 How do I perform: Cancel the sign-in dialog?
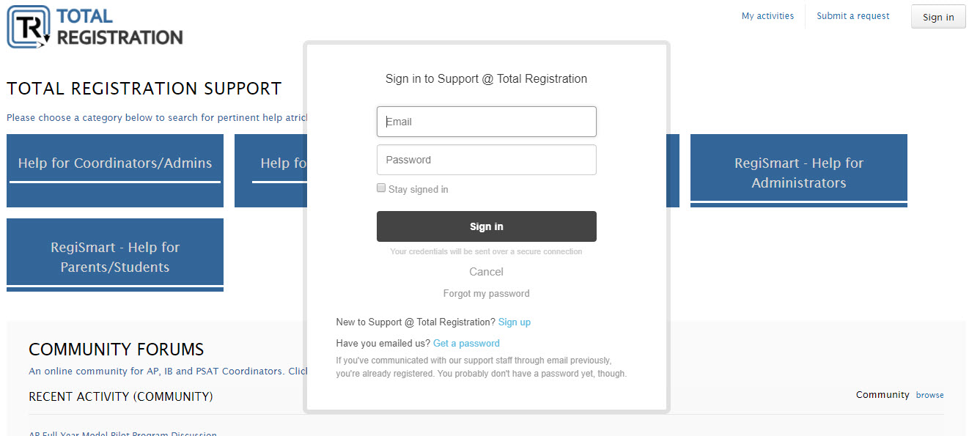(x=487, y=272)
